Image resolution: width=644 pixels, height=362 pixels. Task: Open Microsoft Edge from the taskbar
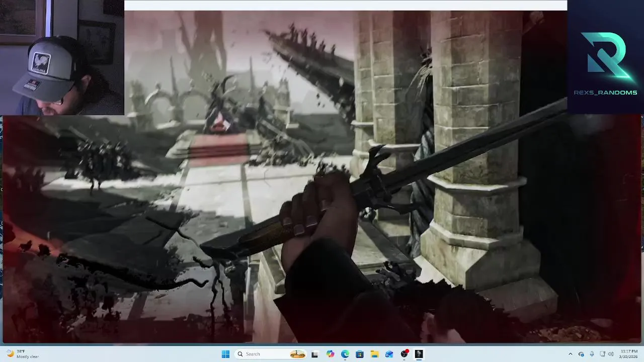345,354
